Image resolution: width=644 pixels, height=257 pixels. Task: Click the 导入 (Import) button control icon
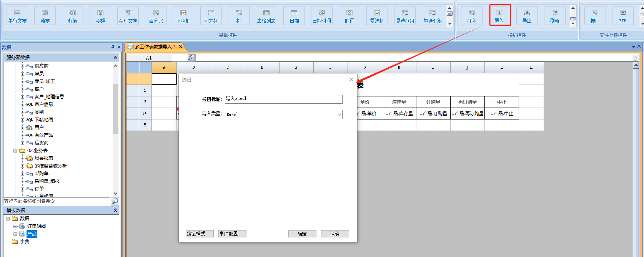point(499,16)
